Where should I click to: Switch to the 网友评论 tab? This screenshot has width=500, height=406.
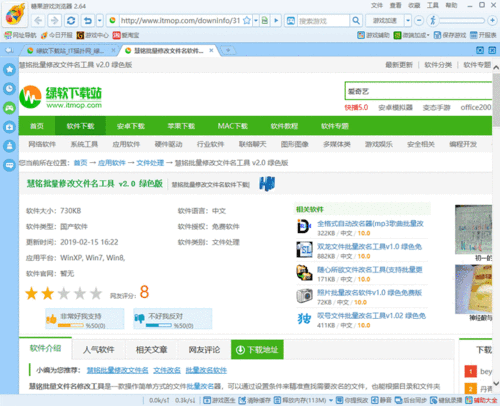click(204, 350)
